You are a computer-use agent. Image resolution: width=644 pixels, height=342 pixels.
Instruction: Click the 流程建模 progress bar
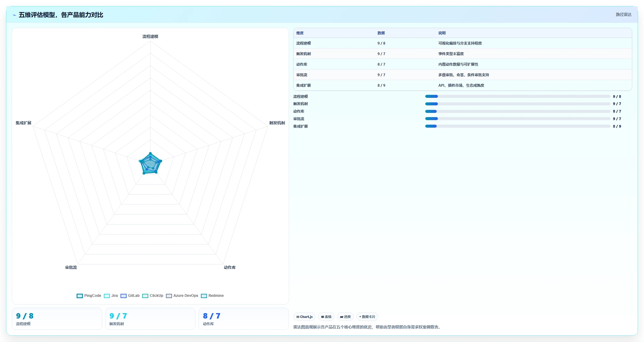click(x=518, y=96)
